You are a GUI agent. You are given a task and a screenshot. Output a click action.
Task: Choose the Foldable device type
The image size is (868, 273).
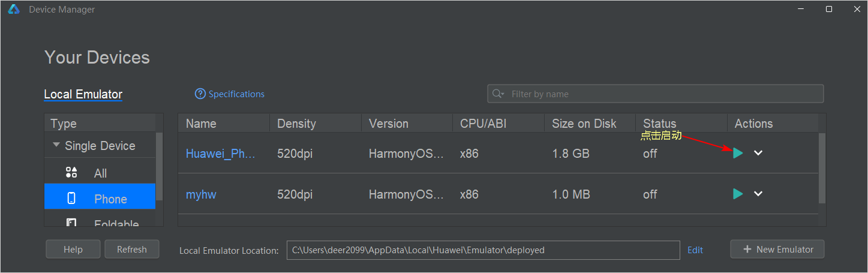point(100,223)
